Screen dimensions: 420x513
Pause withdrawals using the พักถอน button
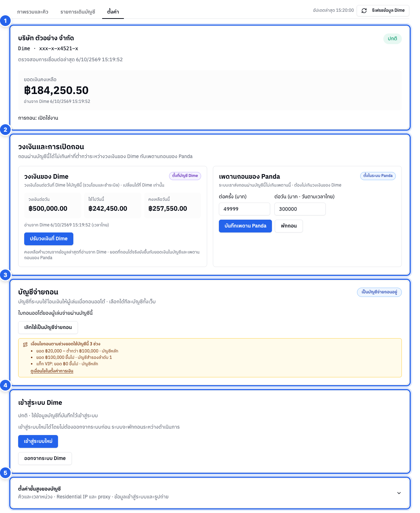pos(289,226)
